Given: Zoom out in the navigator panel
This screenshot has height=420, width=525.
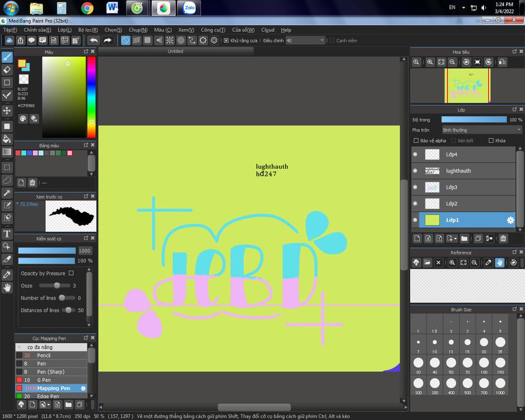Looking at the screenshot, I should tap(452, 62).
